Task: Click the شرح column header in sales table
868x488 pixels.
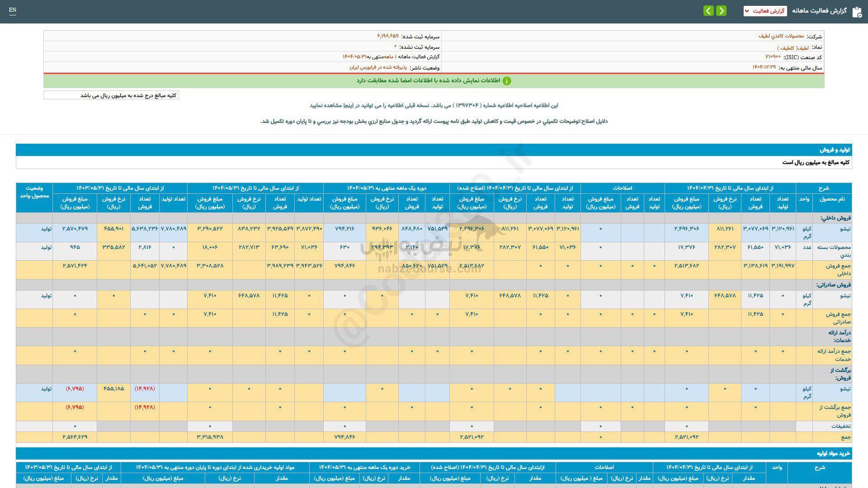Action: 823,188
